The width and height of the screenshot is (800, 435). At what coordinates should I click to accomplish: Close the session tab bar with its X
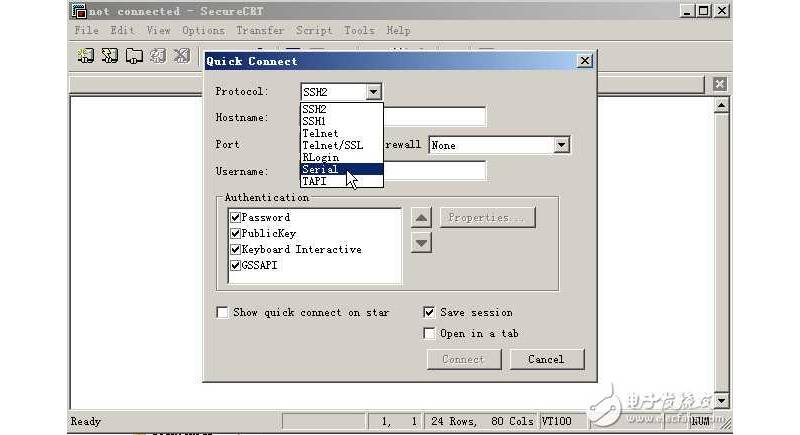click(719, 84)
